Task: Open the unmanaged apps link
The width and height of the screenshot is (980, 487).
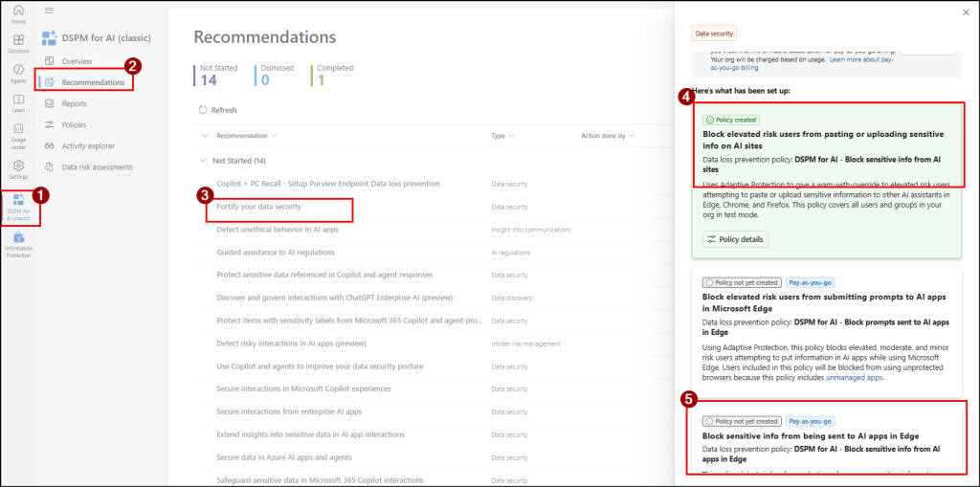Action: click(x=855, y=378)
